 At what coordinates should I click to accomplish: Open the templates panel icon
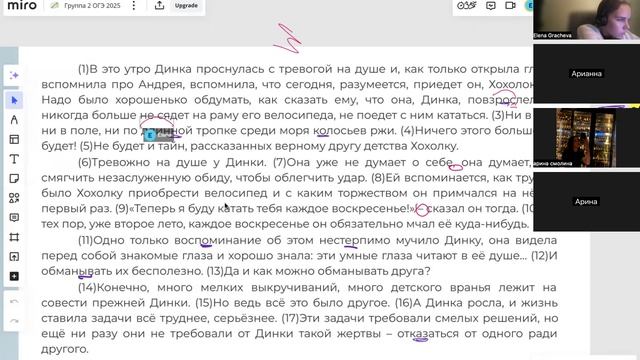(x=14, y=139)
